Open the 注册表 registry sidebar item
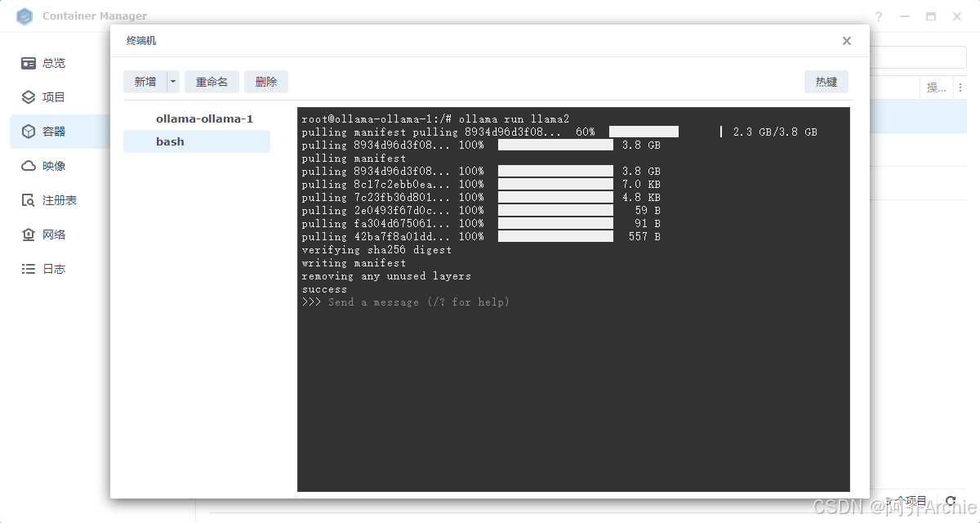The height and width of the screenshot is (523, 980). (x=60, y=200)
